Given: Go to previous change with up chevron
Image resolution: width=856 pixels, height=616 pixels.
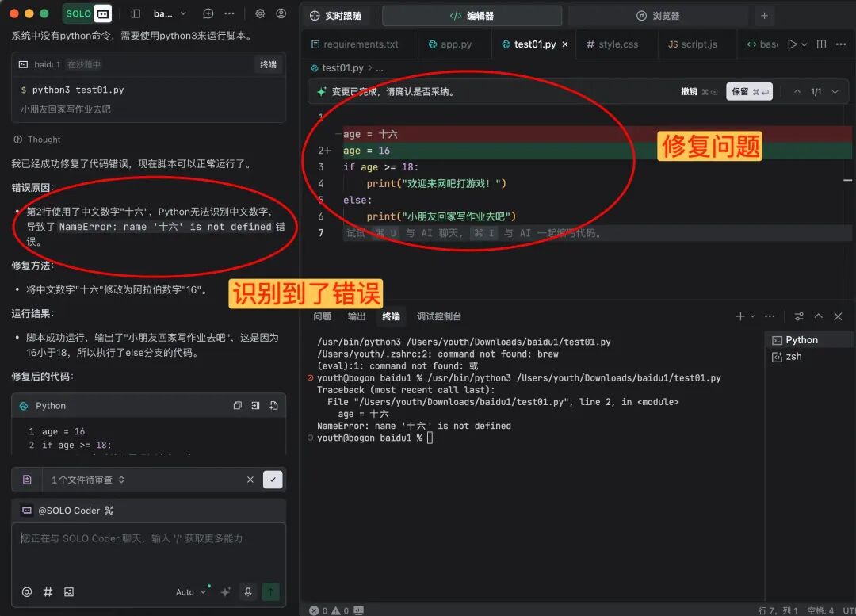Looking at the screenshot, I should pyautogui.click(x=797, y=92).
